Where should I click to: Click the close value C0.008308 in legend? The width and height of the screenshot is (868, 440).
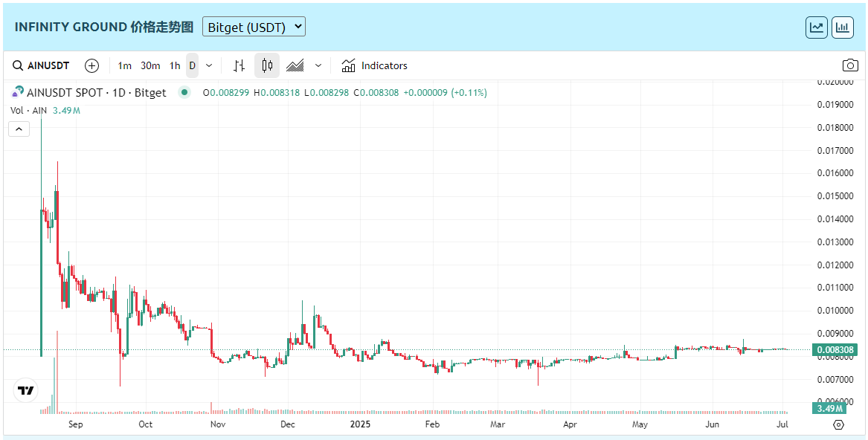click(376, 93)
